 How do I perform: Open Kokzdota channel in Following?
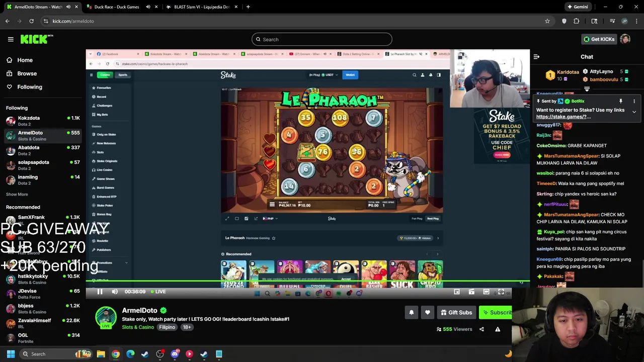(x=43, y=121)
